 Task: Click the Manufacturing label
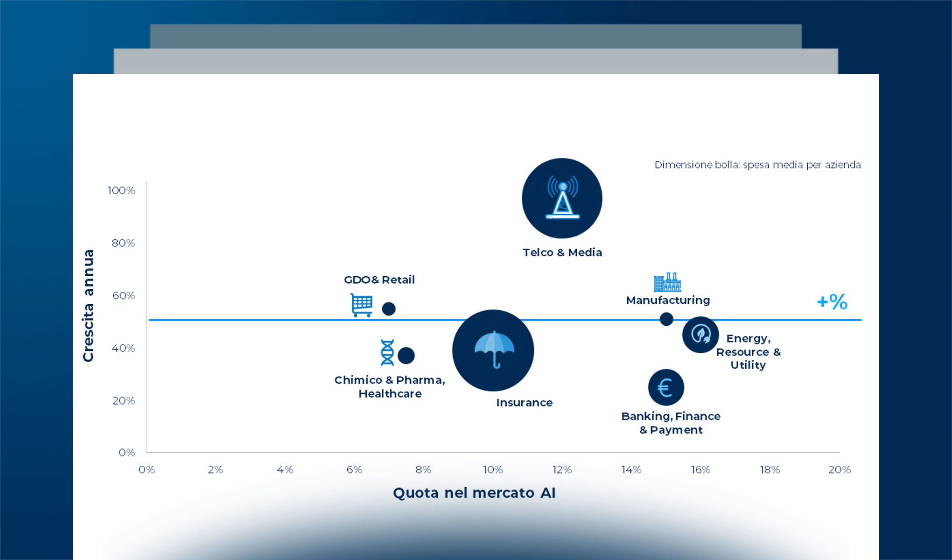(667, 300)
